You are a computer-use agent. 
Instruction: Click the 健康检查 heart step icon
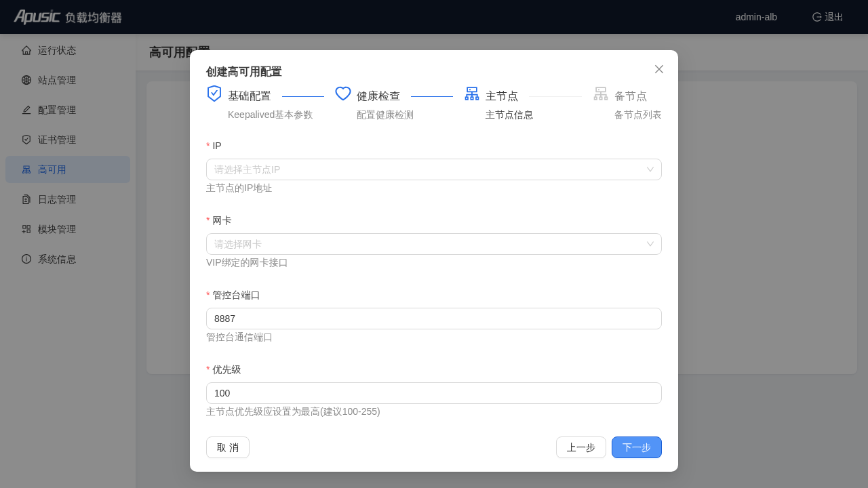[x=343, y=94]
